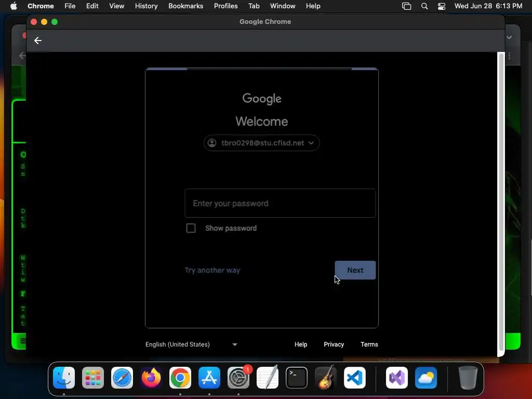
Task: Open the Tab menu
Action: tap(254, 6)
